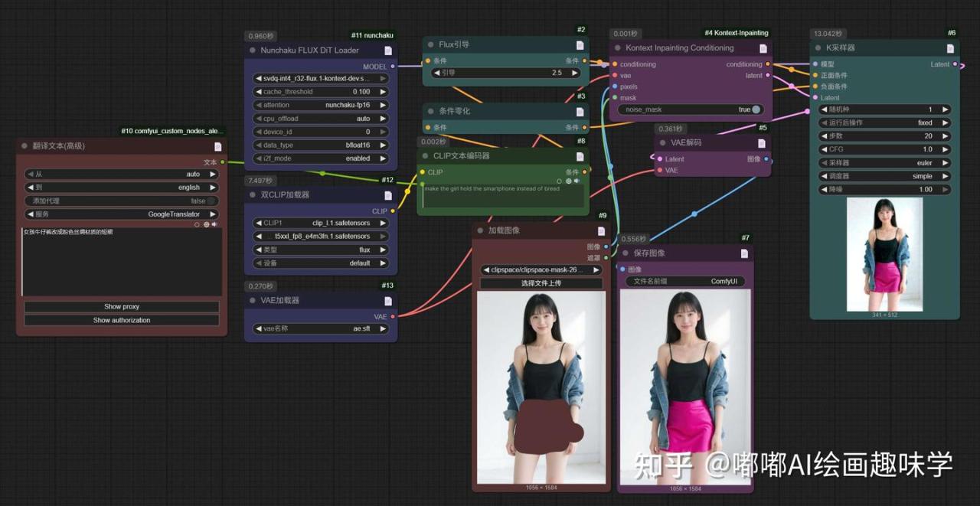Click document icon on CLIP文本编码器 node
The height and width of the screenshot is (506, 980).
(580, 156)
